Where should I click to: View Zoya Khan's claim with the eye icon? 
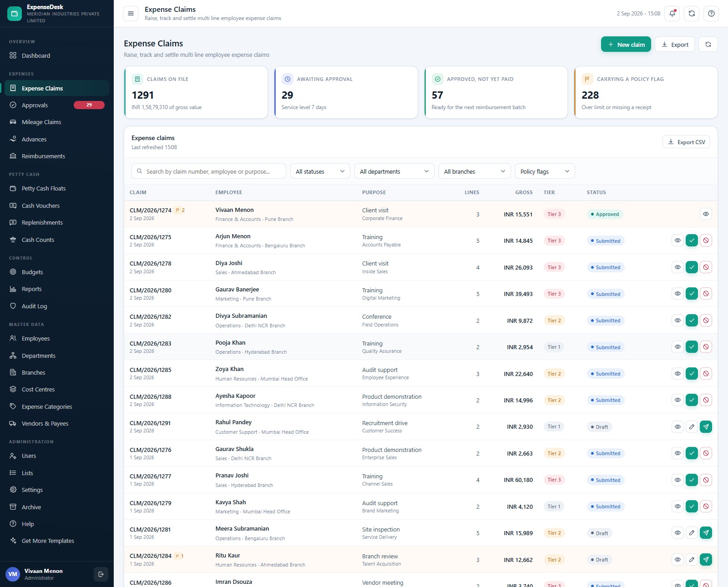pyautogui.click(x=677, y=374)
